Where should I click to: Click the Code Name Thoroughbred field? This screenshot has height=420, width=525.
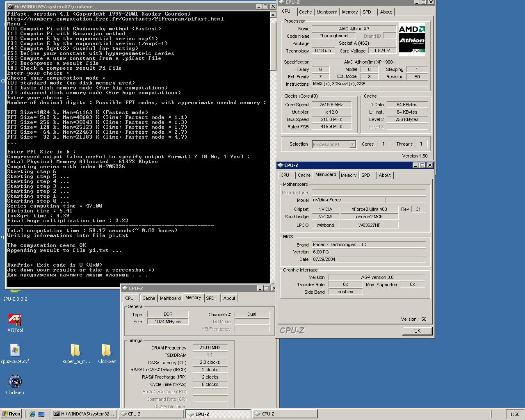(x=333, y=36)
